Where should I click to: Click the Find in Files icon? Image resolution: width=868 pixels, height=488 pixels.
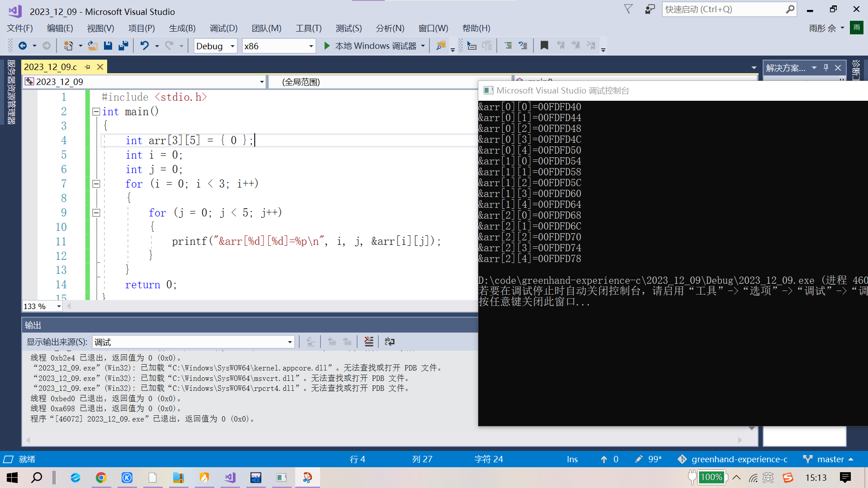pos(440,46)
